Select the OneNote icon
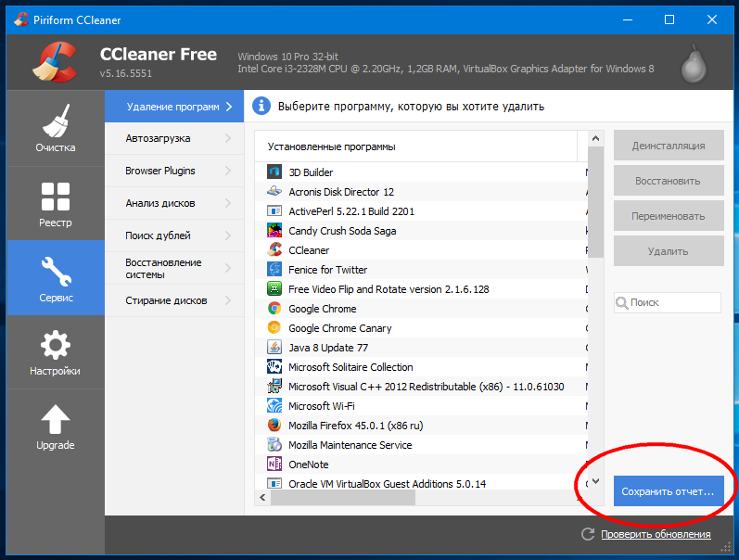The width and height of the screenshot is (739, 560). point(274,464)
